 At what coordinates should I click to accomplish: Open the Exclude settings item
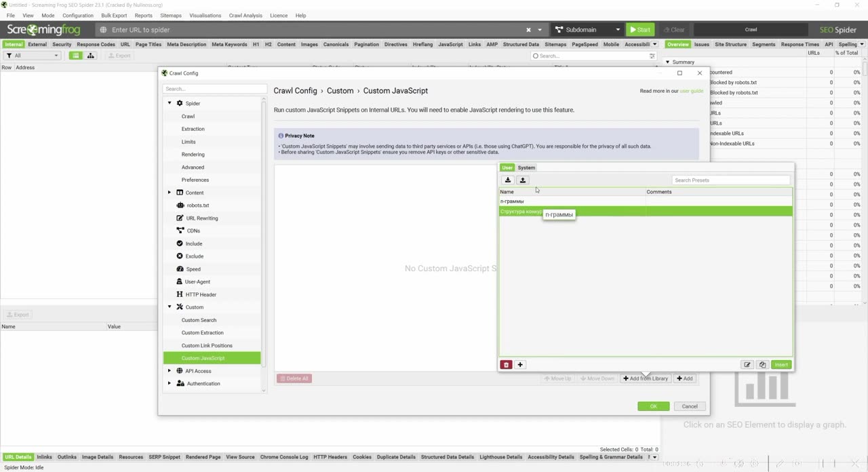[194, 256]
